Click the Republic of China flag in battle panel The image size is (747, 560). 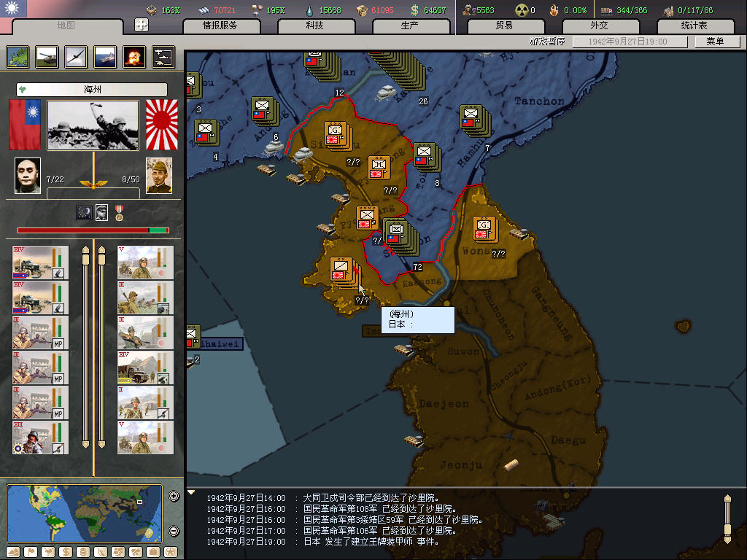pyautogui.click(x=25, y=125)
